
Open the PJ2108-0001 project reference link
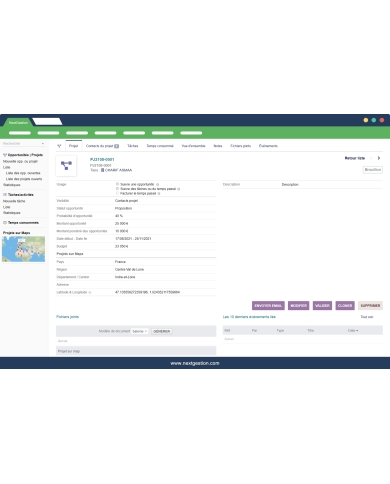coord(102,160)
